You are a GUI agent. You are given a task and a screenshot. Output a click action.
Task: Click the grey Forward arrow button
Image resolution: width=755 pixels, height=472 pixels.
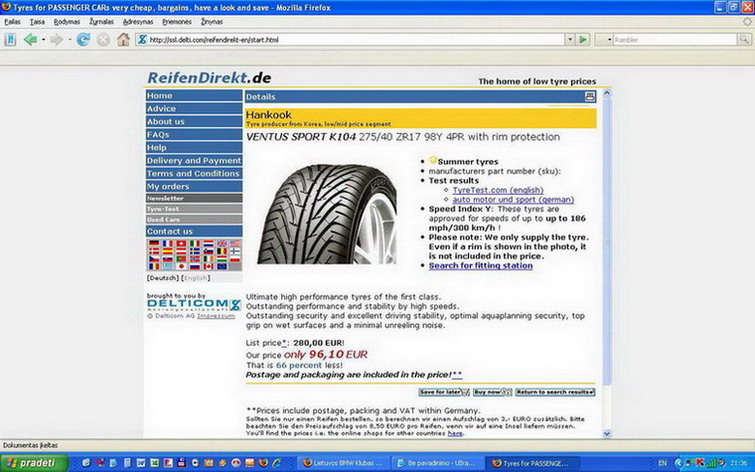coord(56,39)
